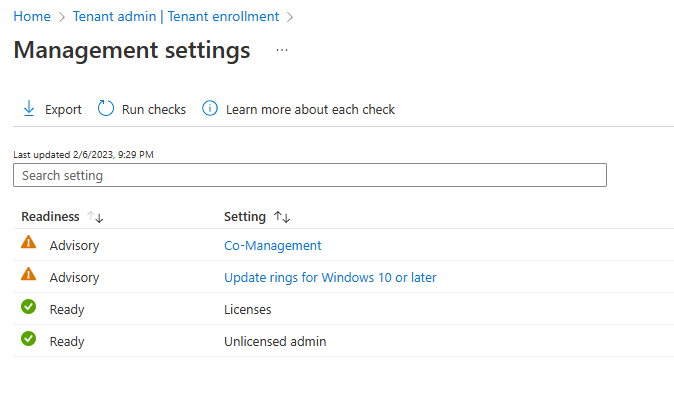
Task: Click into the Search setting field
Action: click(310, 175)
